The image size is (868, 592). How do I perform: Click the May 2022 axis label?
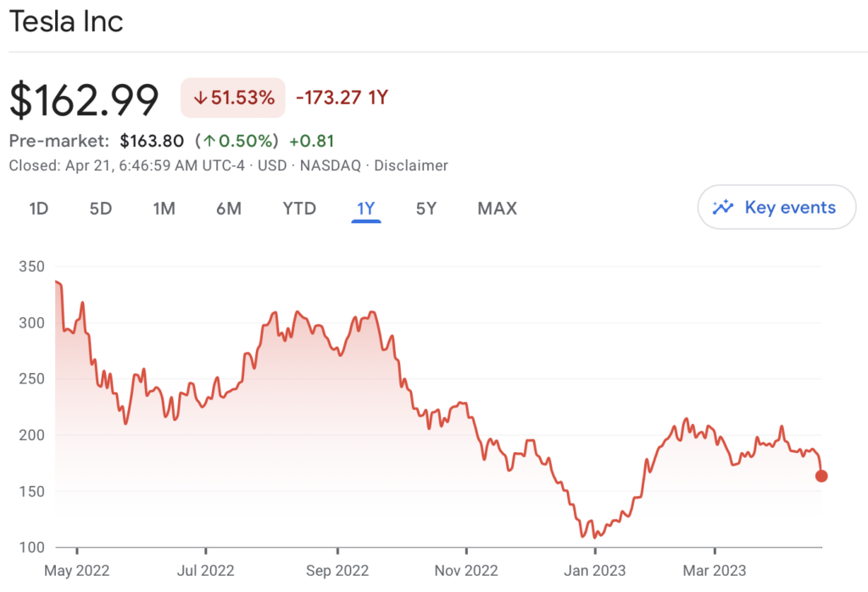(x=77, y=571)
